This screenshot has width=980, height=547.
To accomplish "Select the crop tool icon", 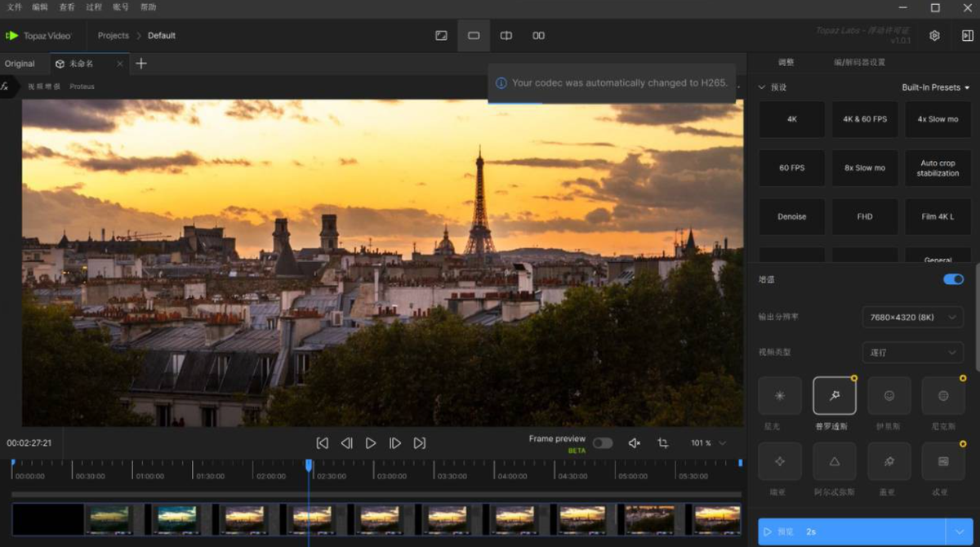I will [x=663, y=443].
